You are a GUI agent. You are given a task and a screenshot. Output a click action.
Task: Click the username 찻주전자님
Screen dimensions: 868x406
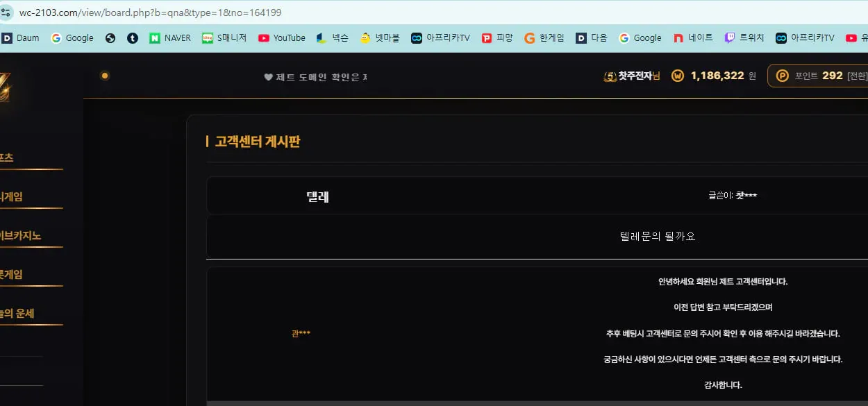point(639,76)
